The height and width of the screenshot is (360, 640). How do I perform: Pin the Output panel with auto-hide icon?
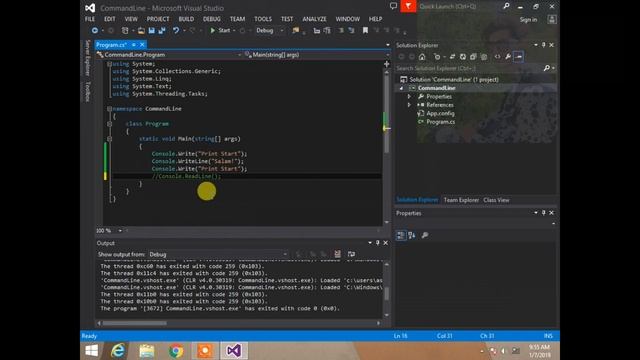tap(378, 243)
